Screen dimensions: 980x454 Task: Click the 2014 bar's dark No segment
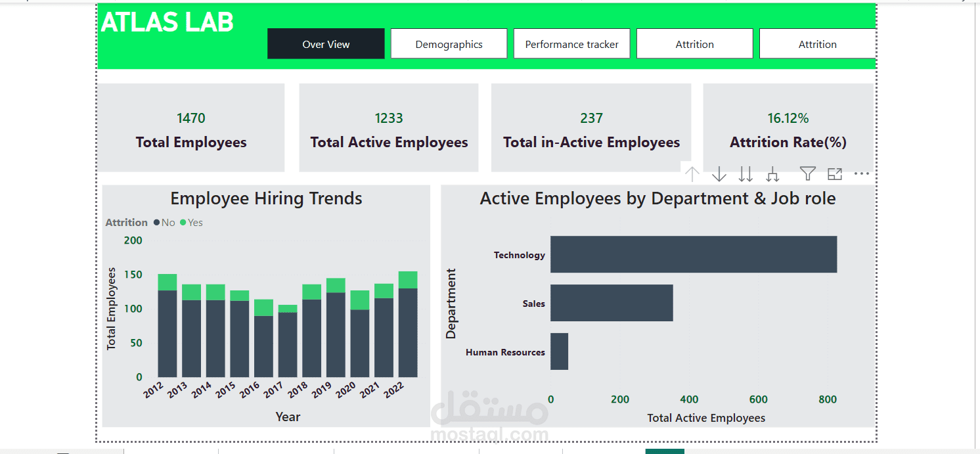[215, 338]
